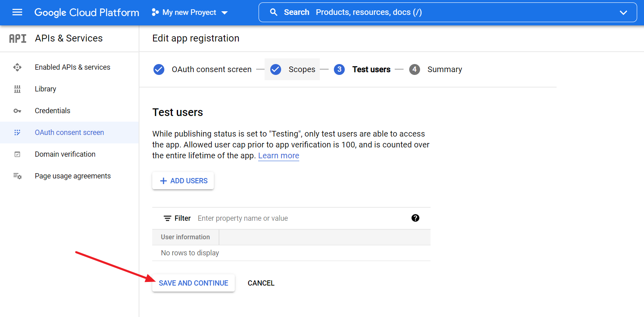Jump to Summary step
This screenshot has width=644, height=317.
445,69
